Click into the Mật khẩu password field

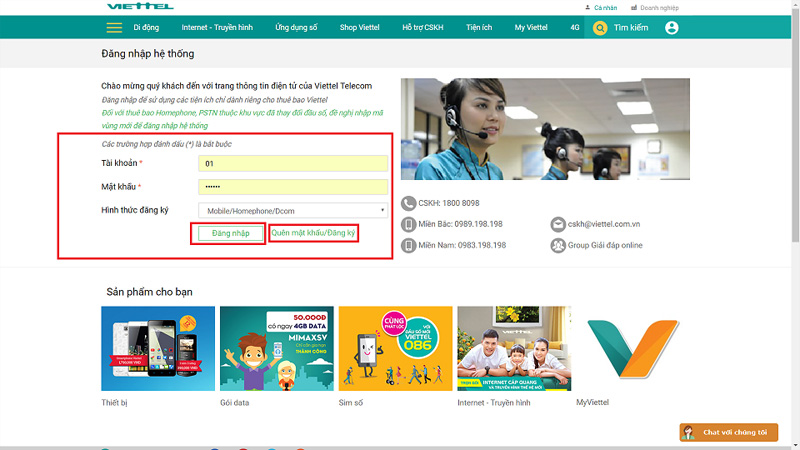tap(292, 186)
